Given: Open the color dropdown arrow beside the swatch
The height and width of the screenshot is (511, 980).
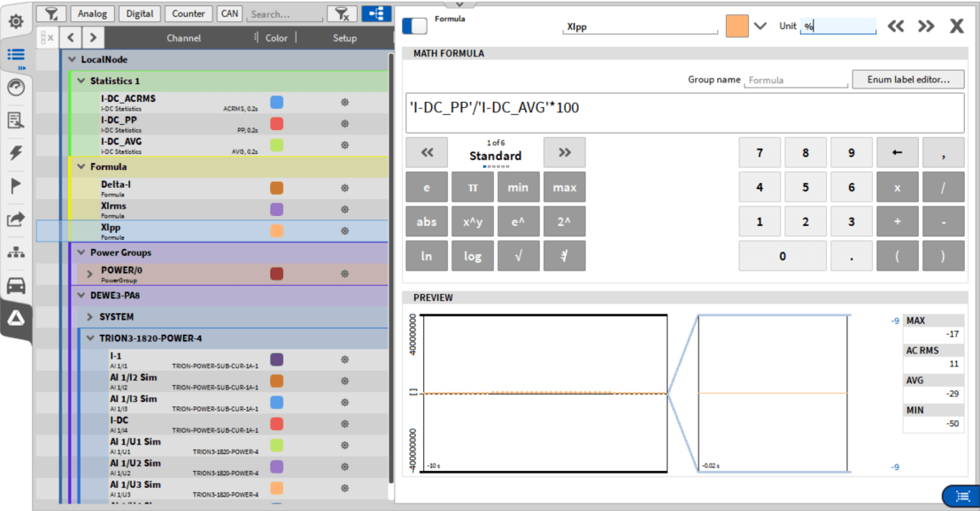Looking at the screenshot, I should tap(761, 26).
